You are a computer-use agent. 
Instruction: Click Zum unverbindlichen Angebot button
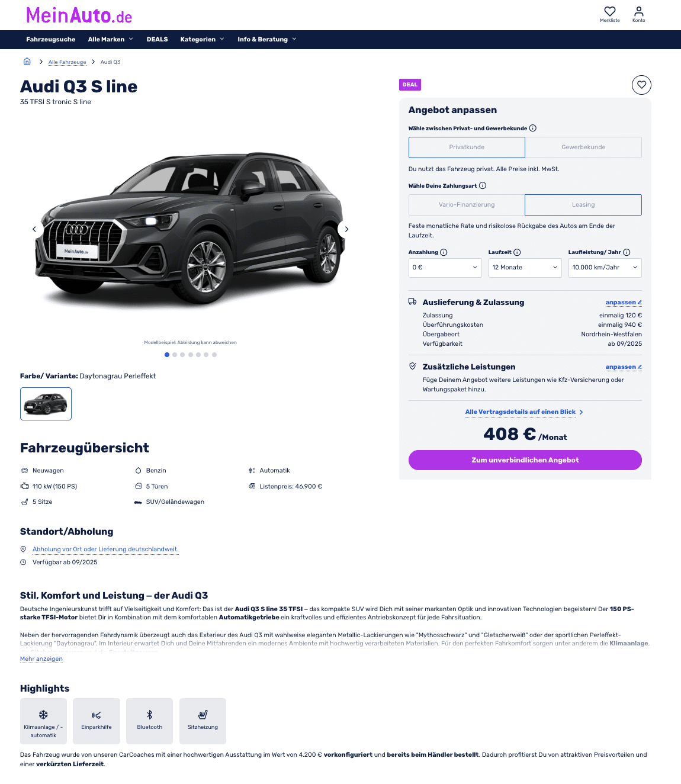click(x=525, y=460)
